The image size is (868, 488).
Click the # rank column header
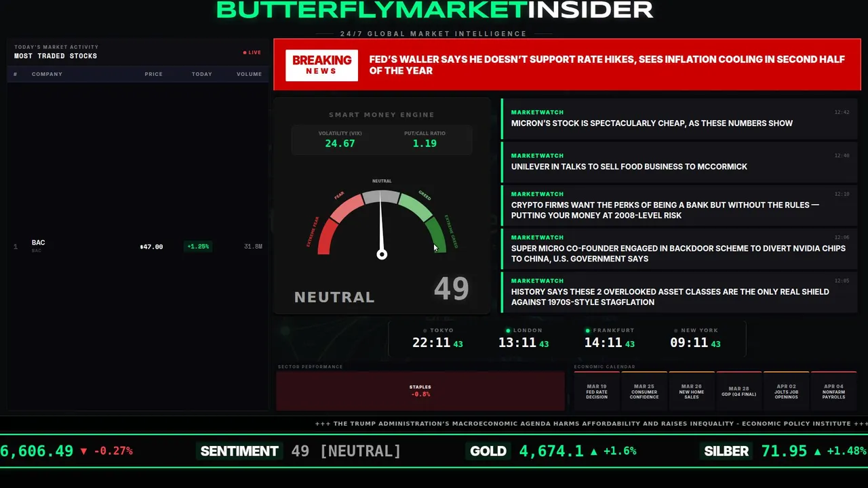(16, 74)
